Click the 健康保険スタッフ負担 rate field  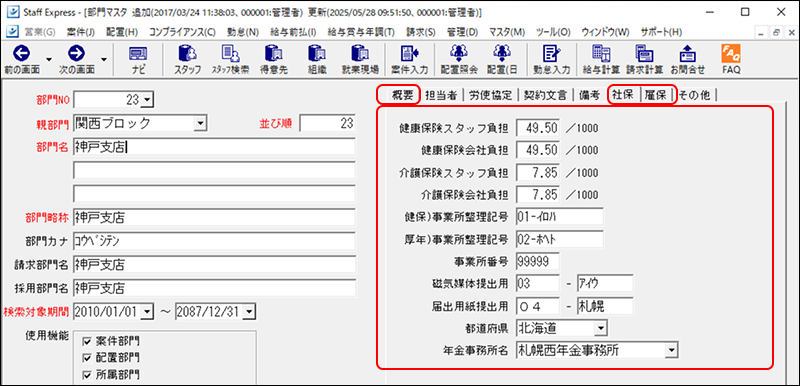538,127
